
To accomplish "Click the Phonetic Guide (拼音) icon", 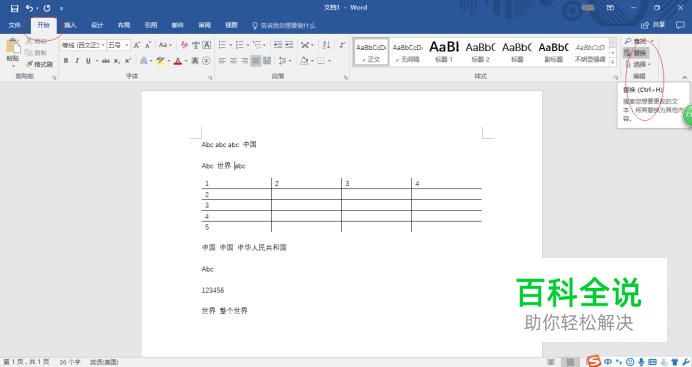I will [x=196, y=45].
